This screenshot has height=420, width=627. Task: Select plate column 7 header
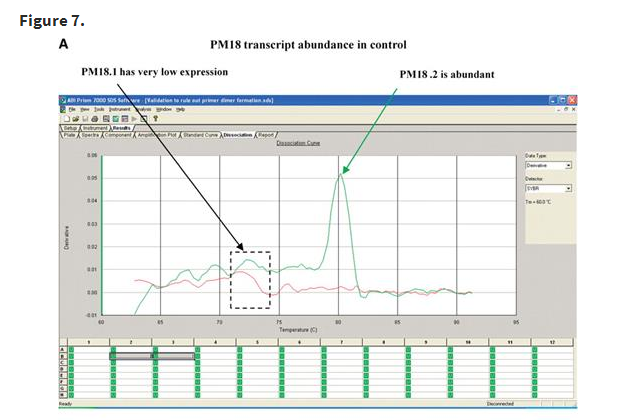(x=343, y=342)
